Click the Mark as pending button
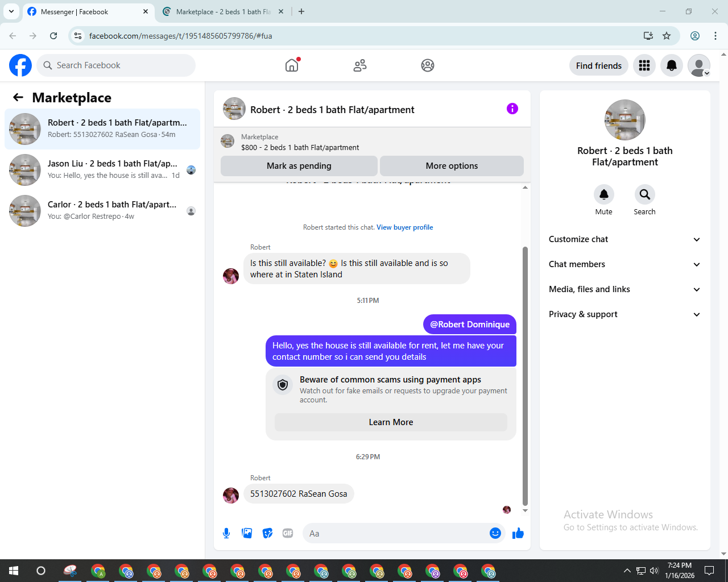 (x=299, y=166)
